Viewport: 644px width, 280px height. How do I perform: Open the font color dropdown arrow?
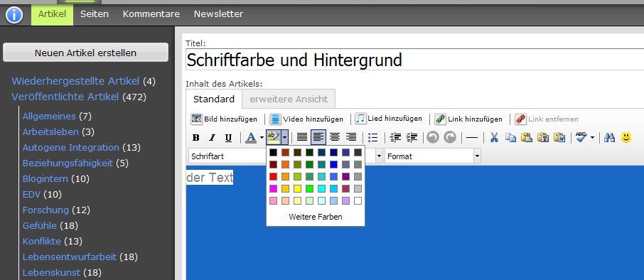pos(262,138)
